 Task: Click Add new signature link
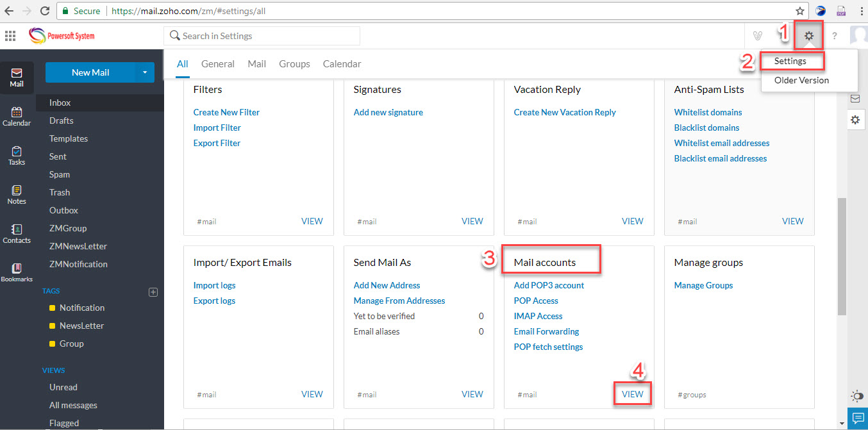388,112
